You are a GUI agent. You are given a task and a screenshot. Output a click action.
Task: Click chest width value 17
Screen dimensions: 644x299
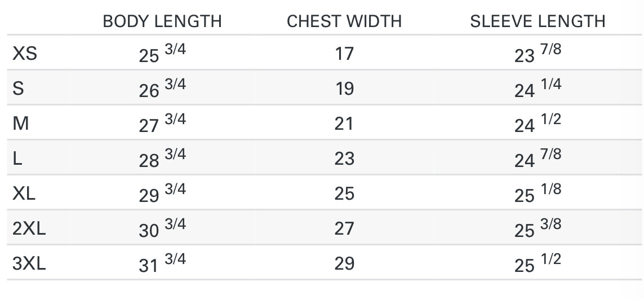[344, 54]
